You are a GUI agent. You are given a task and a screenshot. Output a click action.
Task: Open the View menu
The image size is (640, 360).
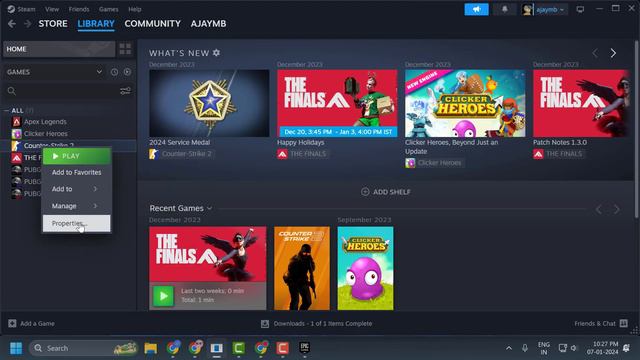(52, 9)
